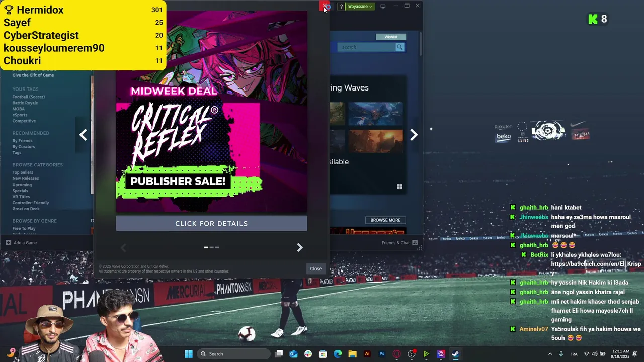
Task: Open Microsoft Store from taskbar
Action: point(323,354)
